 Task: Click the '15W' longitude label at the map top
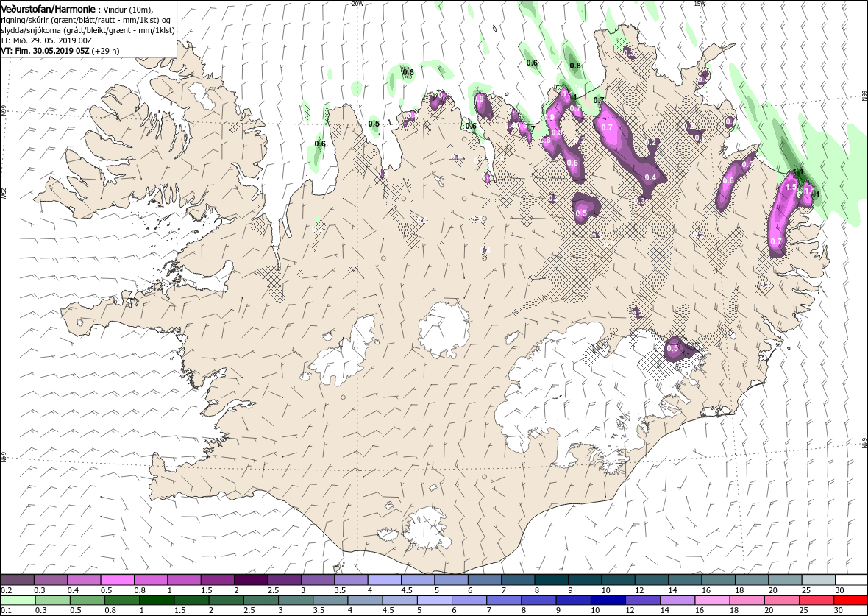(x=700, y=4)
